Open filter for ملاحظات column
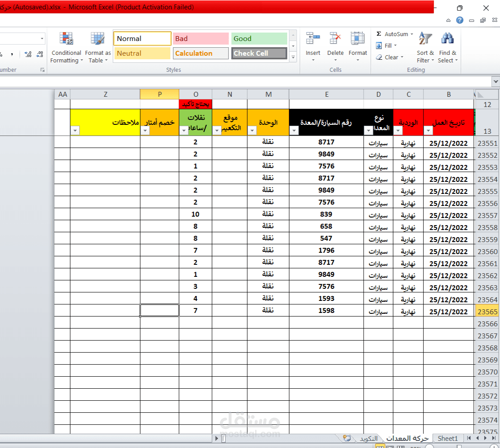 [75, 130]
